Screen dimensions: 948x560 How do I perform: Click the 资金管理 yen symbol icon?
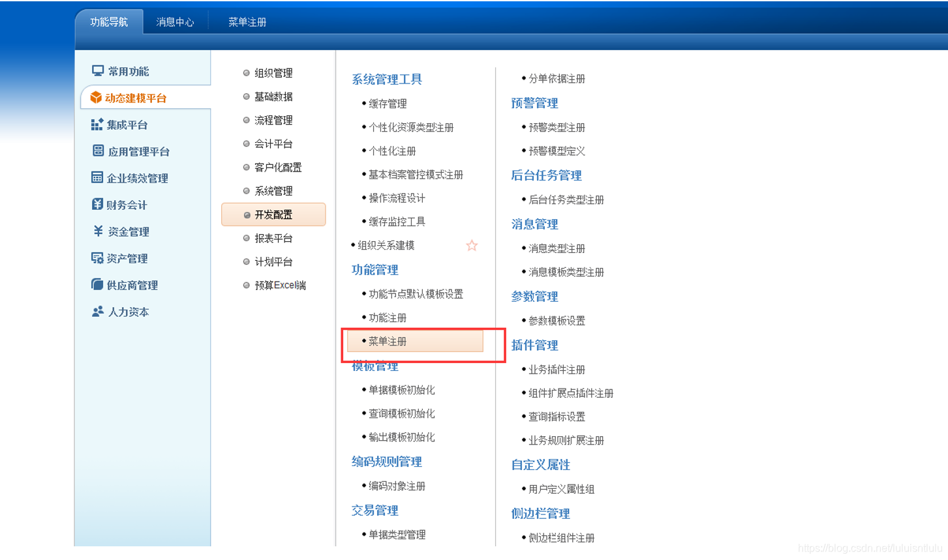coord(98,231)
